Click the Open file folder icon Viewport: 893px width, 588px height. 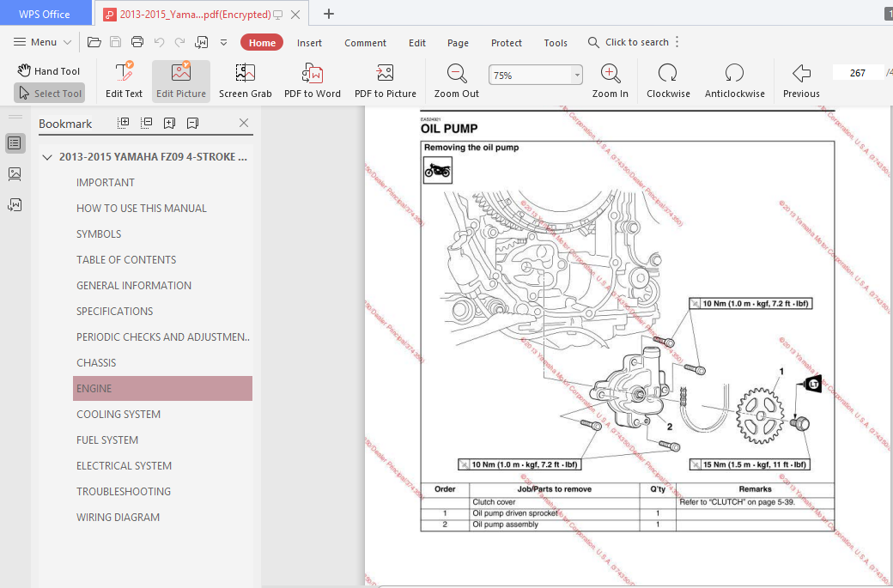click(x=94, y=42)
